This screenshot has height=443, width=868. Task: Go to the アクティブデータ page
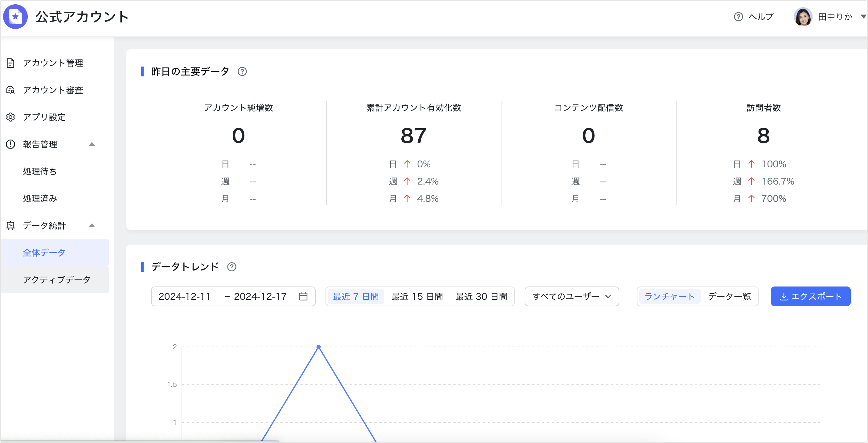56,279
